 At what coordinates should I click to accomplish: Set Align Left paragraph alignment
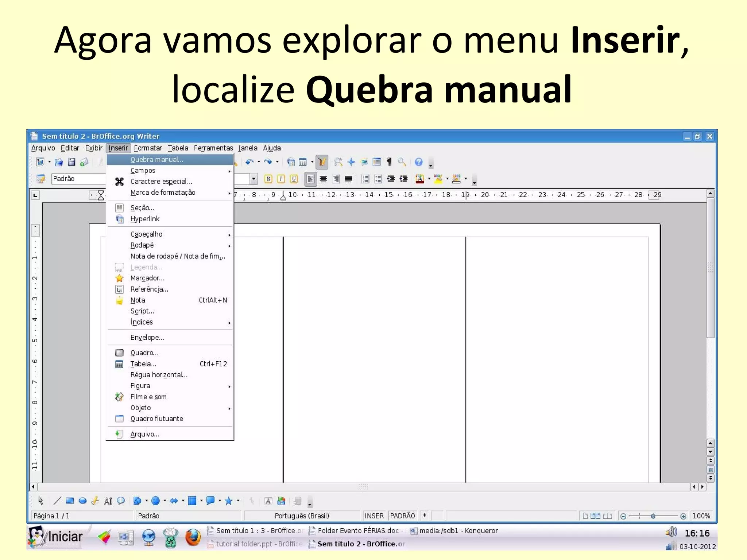tap(310, 179)
